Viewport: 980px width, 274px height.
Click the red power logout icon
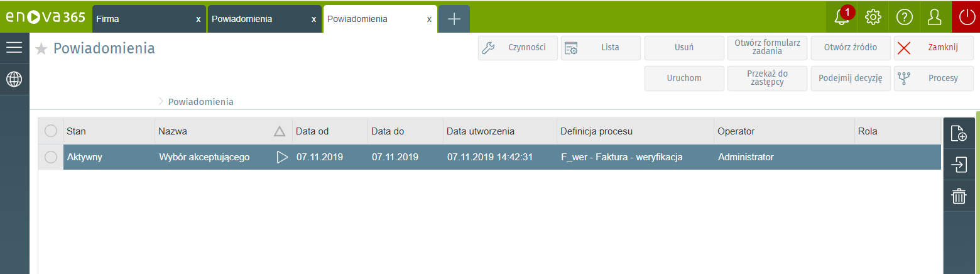[966, 17]
